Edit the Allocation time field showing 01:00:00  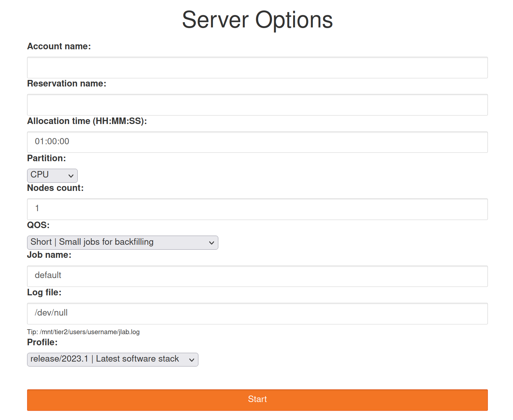tap(257, 142)
